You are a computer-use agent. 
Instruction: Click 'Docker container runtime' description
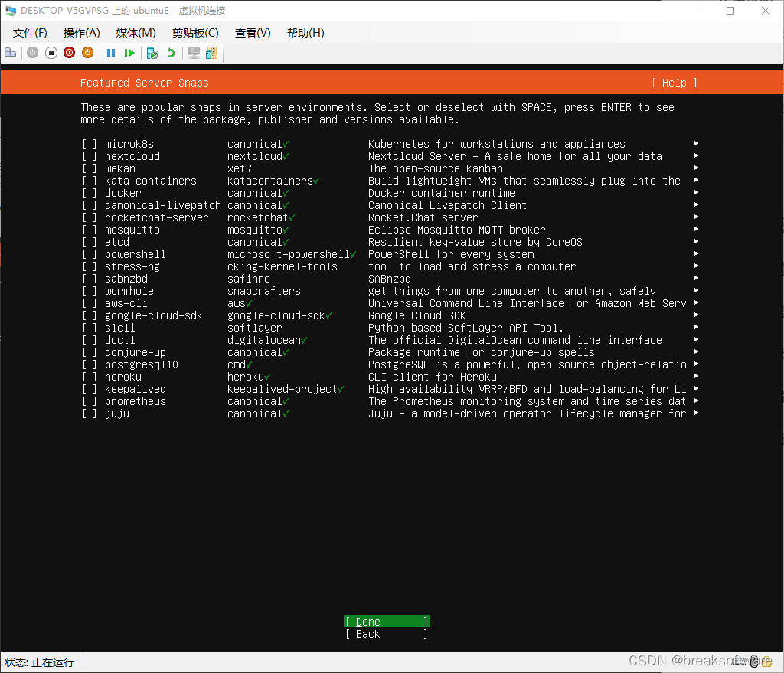pyautogui.click(x=442, y=193)
